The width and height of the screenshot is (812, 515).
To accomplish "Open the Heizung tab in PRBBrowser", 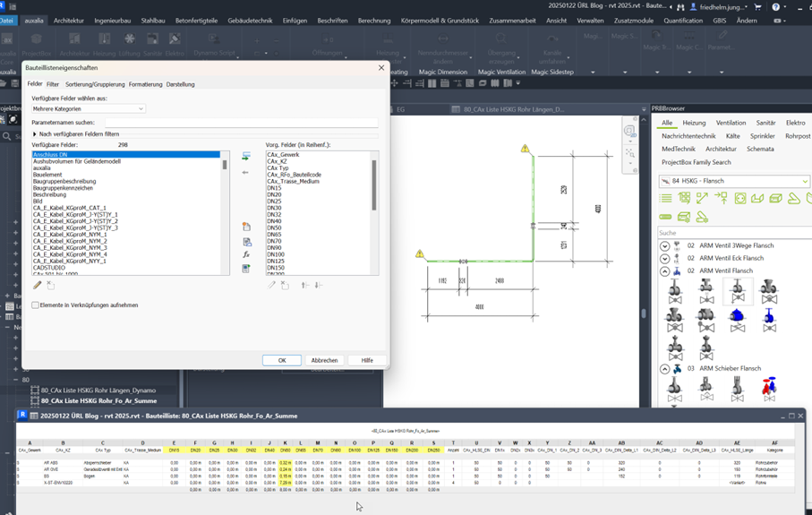I will pos(694,123).
